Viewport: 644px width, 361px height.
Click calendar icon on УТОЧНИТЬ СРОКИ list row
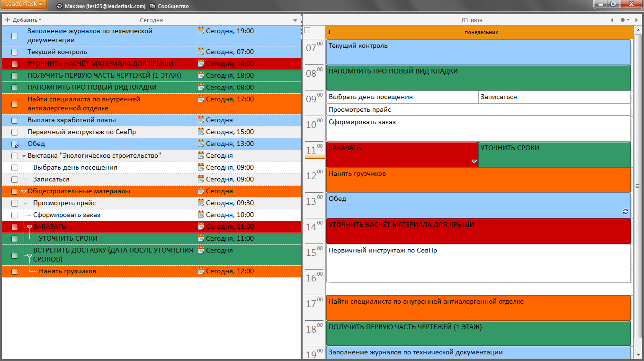[x=201, y=238]
